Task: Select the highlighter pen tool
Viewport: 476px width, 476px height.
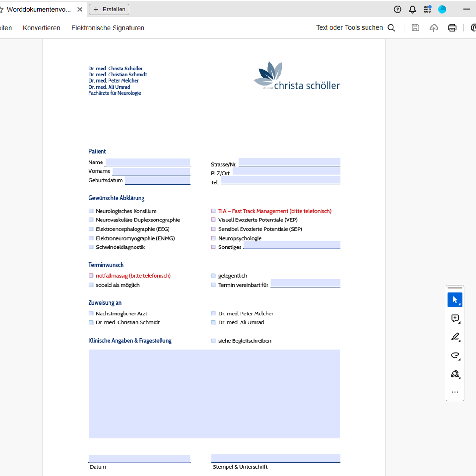Action: tap(455, 337)
